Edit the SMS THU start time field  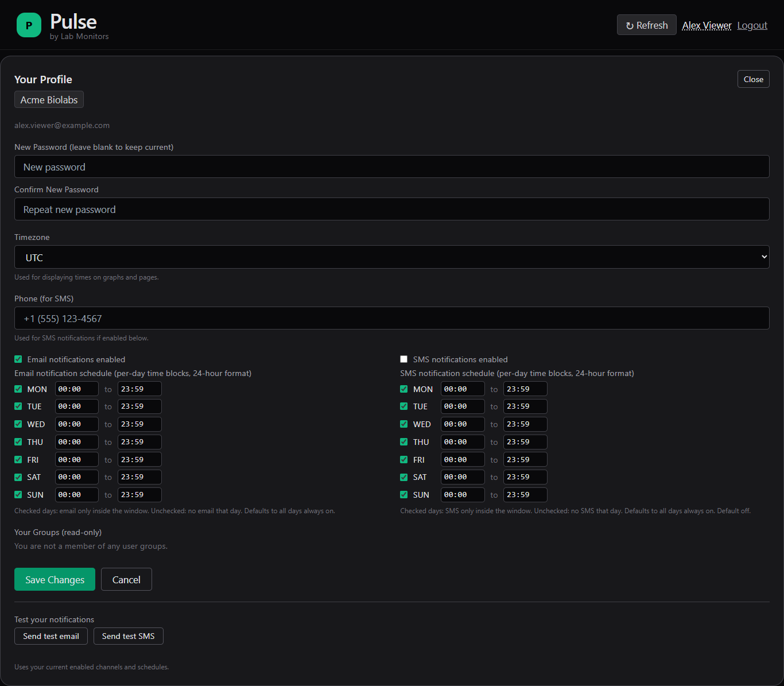point(463,442)
